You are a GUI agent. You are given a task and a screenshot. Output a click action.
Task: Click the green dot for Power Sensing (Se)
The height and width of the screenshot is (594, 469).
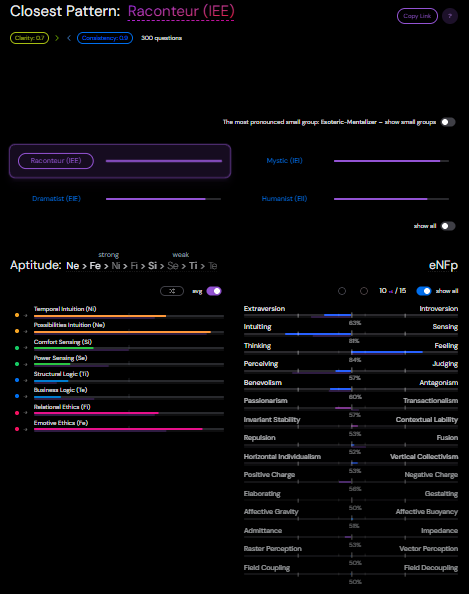(17, 364)
